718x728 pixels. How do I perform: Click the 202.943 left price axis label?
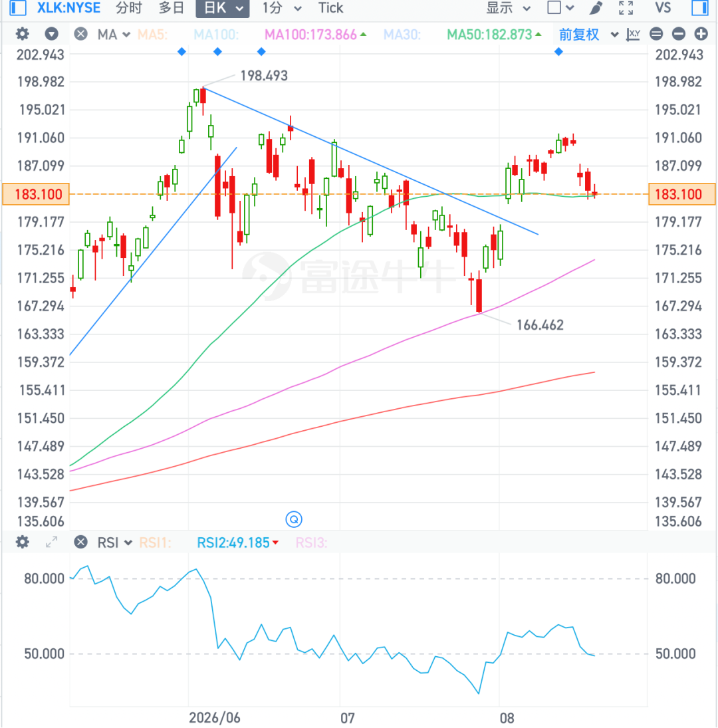(x=41, y=55)
